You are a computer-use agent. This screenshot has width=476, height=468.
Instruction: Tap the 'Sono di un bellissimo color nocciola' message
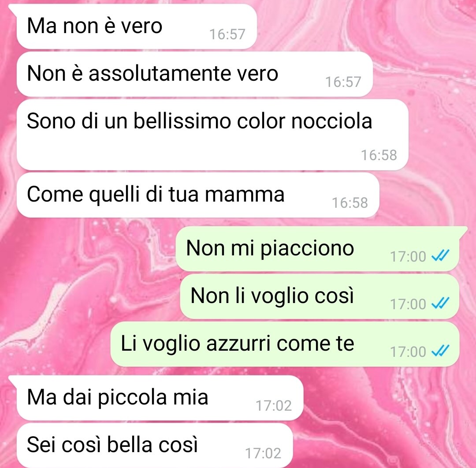pos(212,135)
